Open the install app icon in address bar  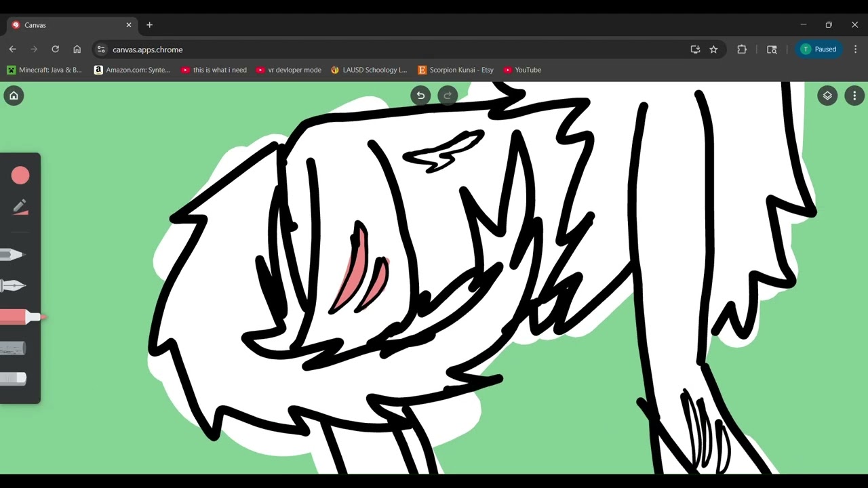[695, 49]
